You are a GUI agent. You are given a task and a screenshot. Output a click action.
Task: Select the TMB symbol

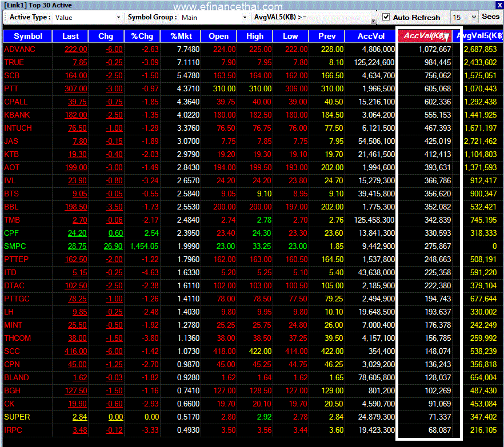coord(12,220)
